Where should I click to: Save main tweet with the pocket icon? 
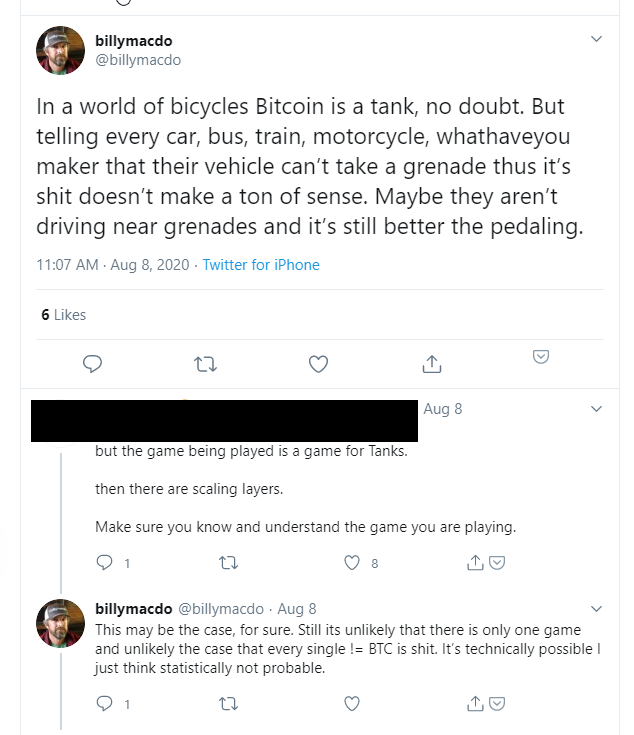[x=541, y=357]
